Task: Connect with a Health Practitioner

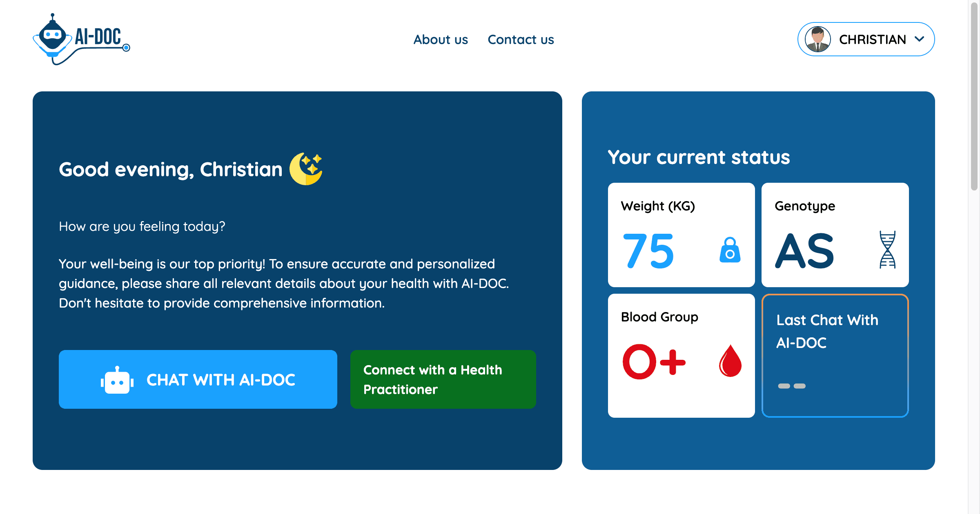Action: (443, 379)
